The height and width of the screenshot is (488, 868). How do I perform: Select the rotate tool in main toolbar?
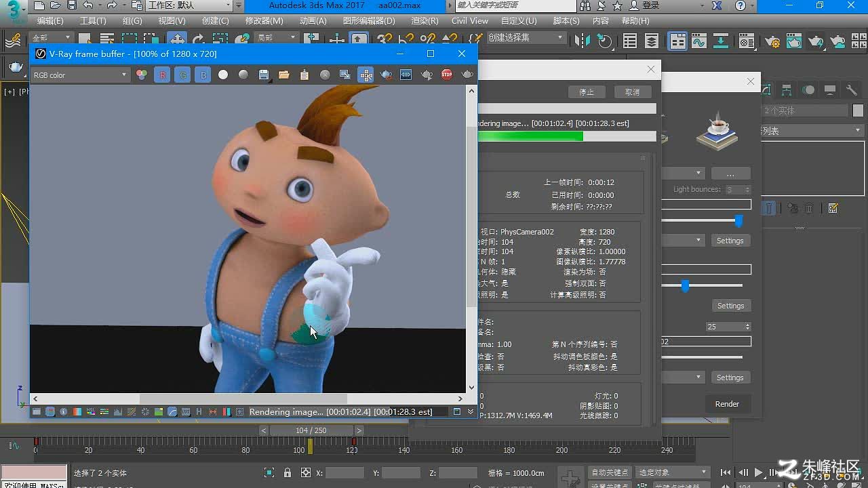click(199, 40)
